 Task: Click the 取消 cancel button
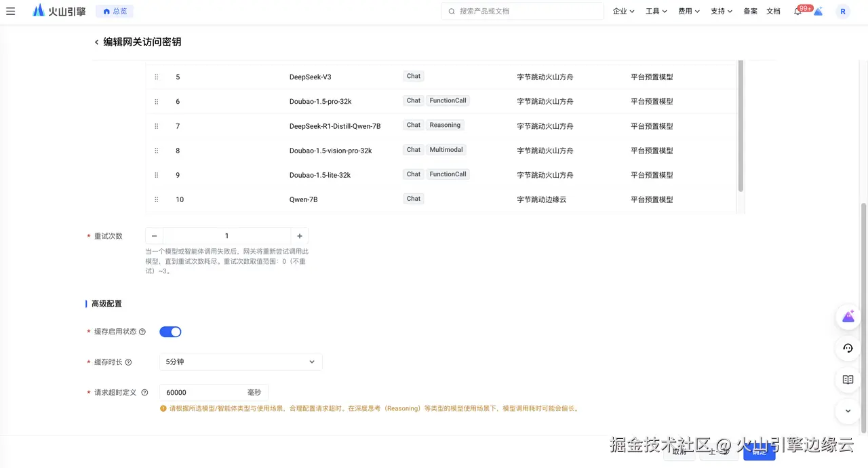pos(679,452)
